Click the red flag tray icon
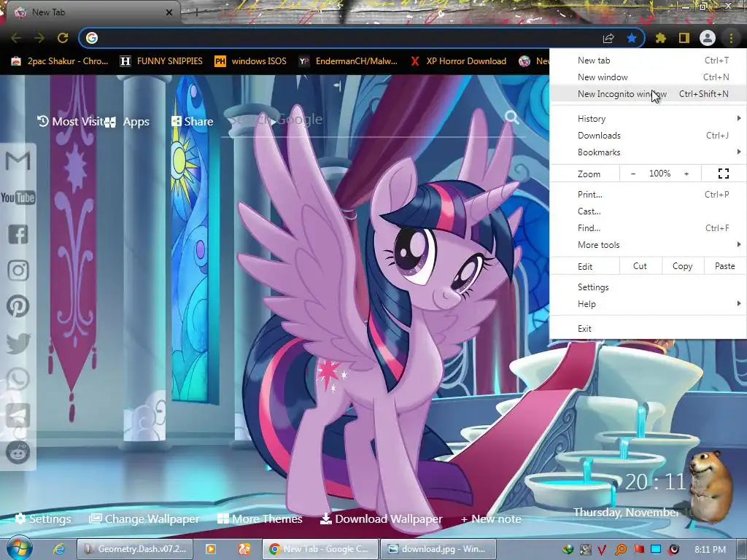Screen dimensions: 747x560 638,550
